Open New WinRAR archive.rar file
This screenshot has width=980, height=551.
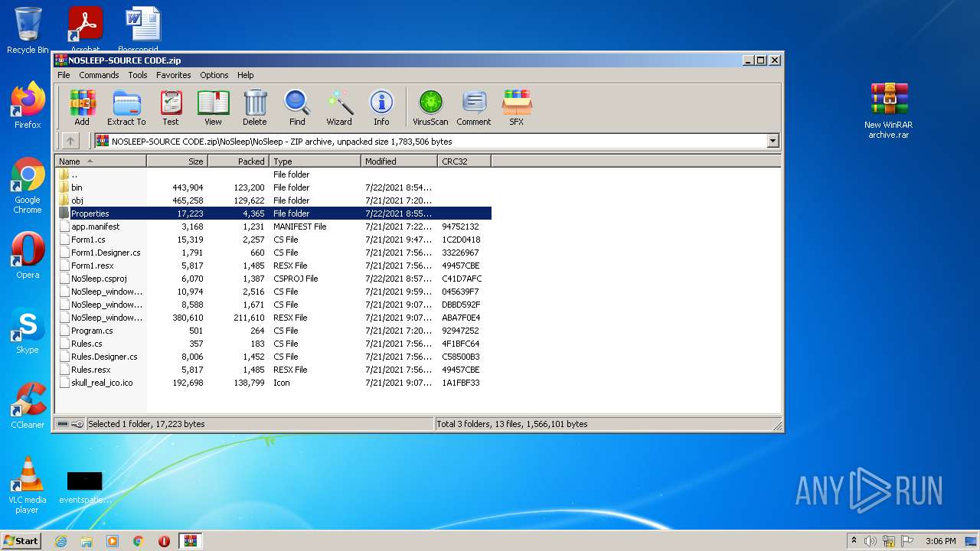pos(889,111)
